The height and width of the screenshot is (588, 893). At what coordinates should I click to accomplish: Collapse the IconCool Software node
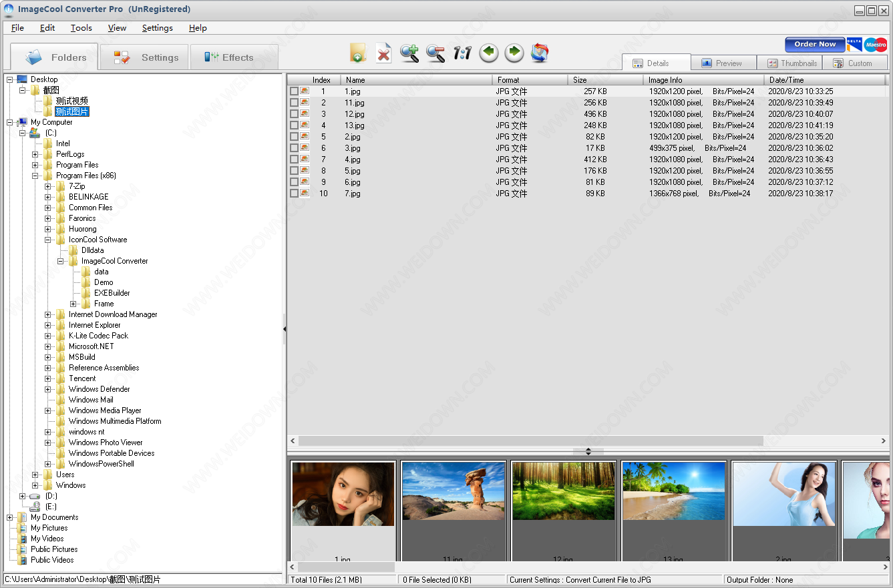tap(48, 240)
